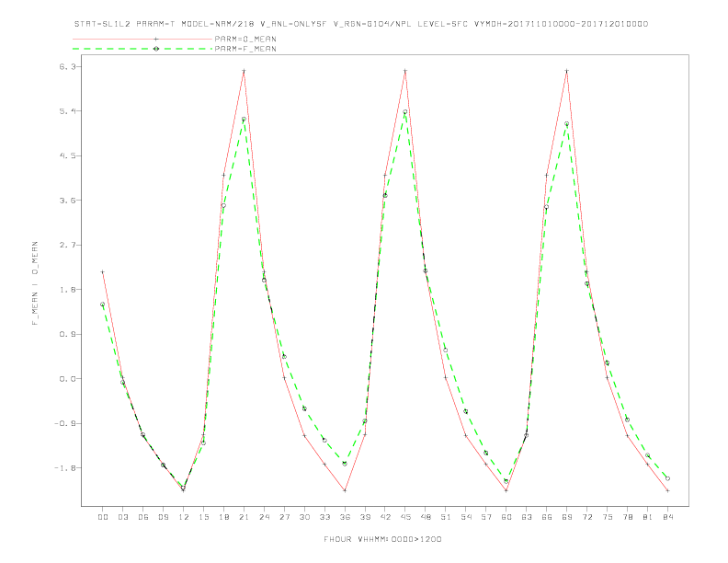Click y-axis tick label -1.8
Image resolution: width=728 pixels, height=563 pixels.
click(x=64, y=467)
